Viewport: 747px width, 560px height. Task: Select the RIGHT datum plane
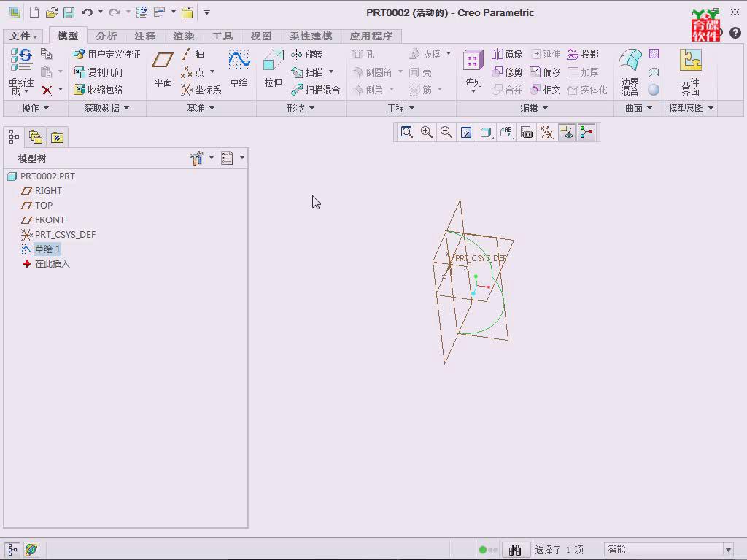[42, 190]
